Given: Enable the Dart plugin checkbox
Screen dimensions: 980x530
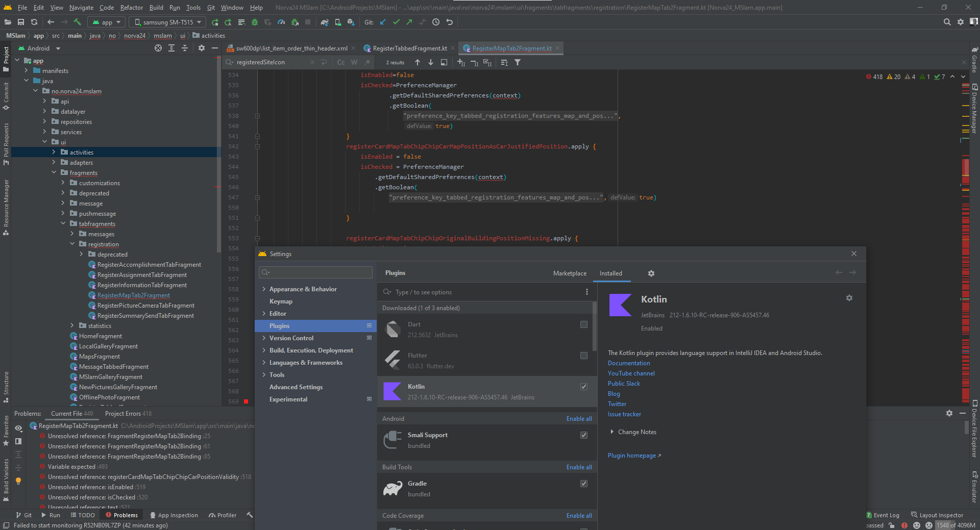Looking at the screenshot, I should pyautogui.click(x=584, y=324).
